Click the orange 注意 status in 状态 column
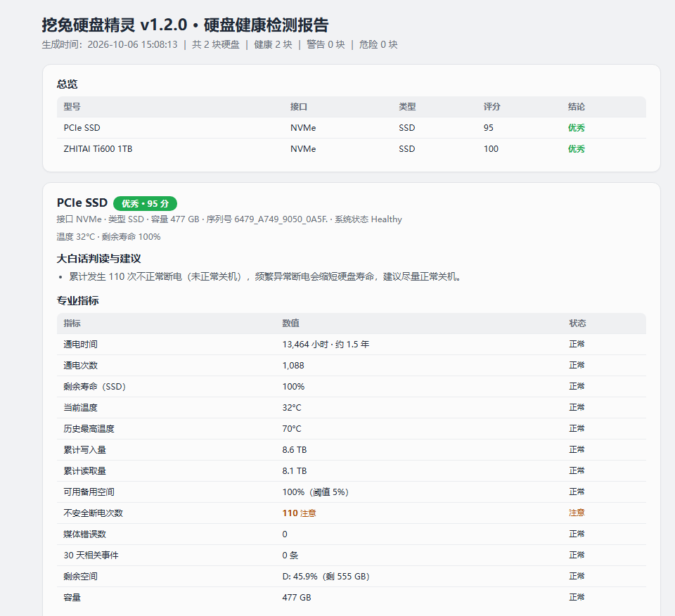675x616 pixels. coord(577,513)
